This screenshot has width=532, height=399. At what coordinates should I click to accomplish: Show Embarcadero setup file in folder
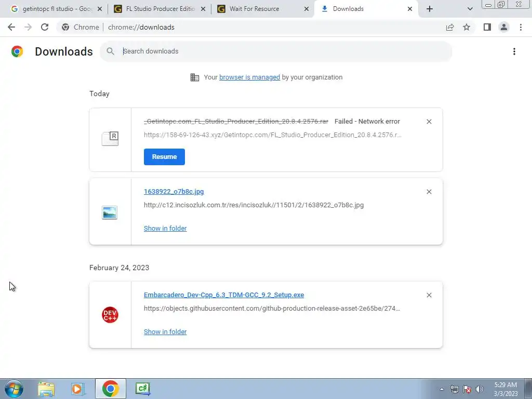tap(165, 332)
